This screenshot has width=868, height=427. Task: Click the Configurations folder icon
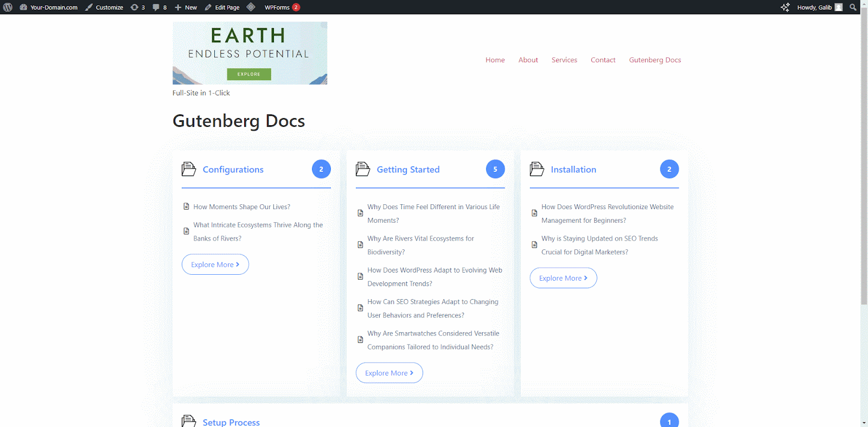point(189,169)
